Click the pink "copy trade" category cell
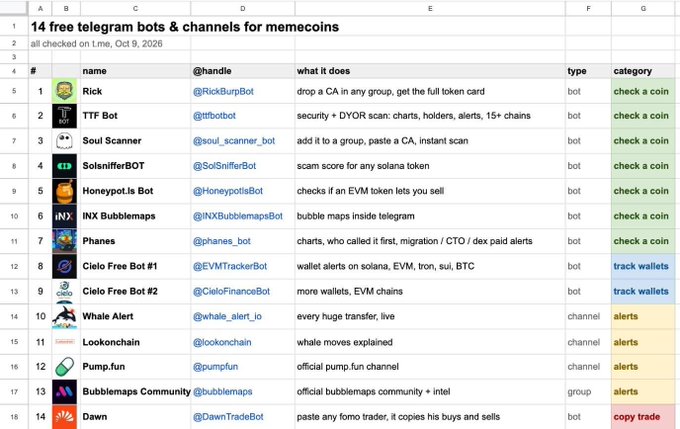Image resolution: width=680 pixels, height=429 pixels. click(x=643, y=417)
